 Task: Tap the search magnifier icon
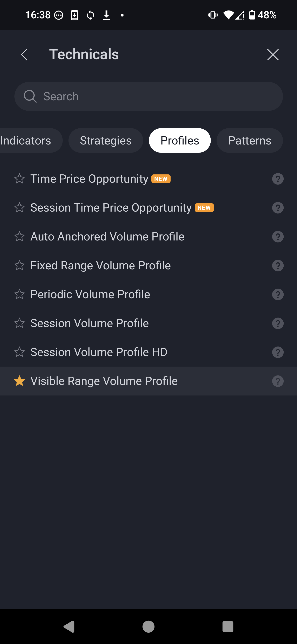coord(30,97)
